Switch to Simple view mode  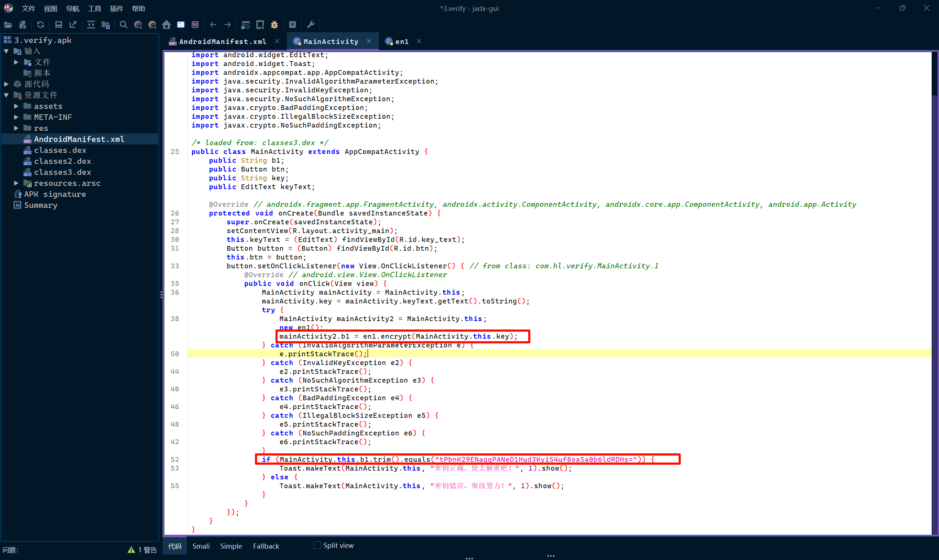(231, 546)
